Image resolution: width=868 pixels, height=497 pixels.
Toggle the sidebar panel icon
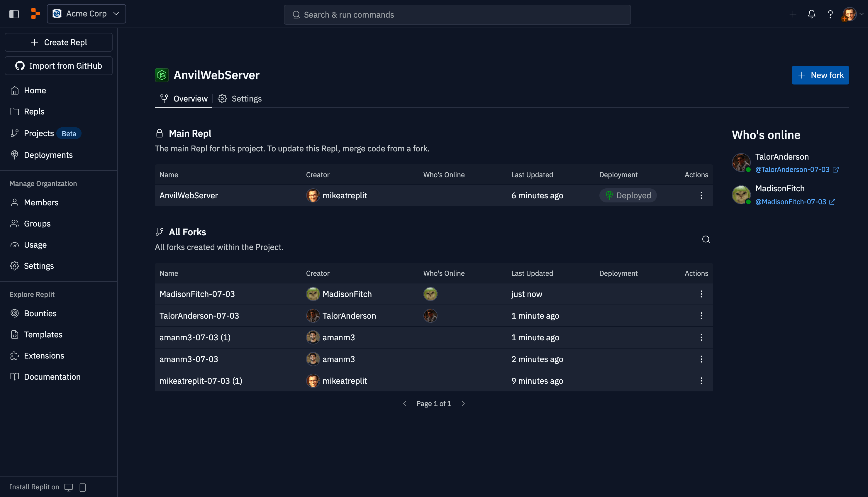click(14, 14)
